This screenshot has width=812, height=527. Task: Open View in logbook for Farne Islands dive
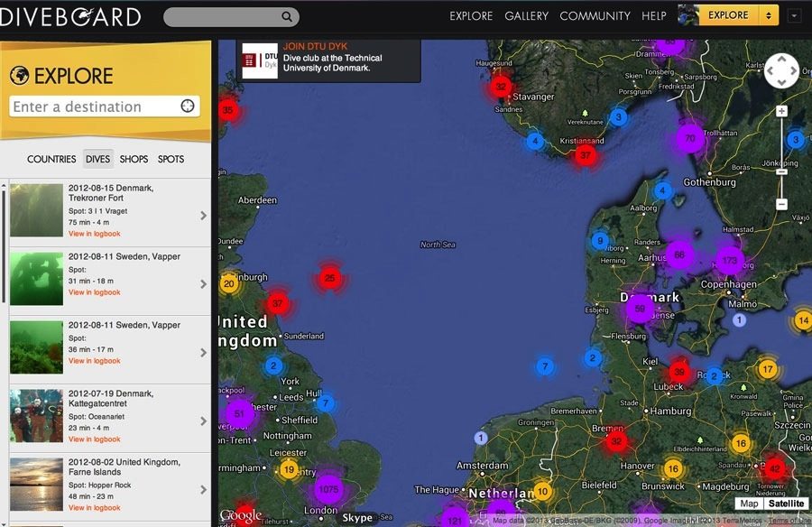(94, 507)
